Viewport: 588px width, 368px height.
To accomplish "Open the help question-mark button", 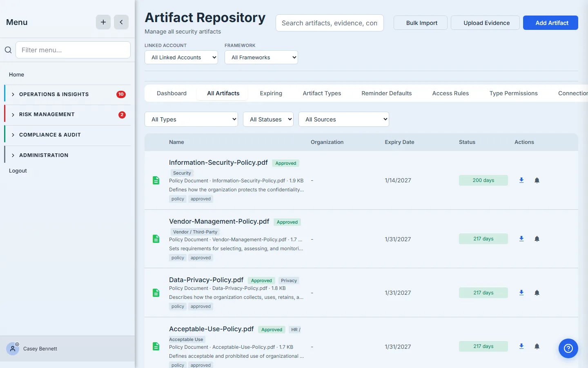I will [x=568, y=348].
